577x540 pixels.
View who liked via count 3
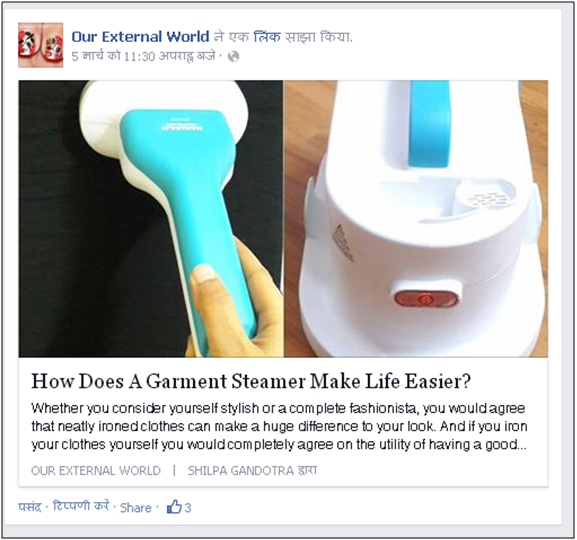click(x=188, y=508)
